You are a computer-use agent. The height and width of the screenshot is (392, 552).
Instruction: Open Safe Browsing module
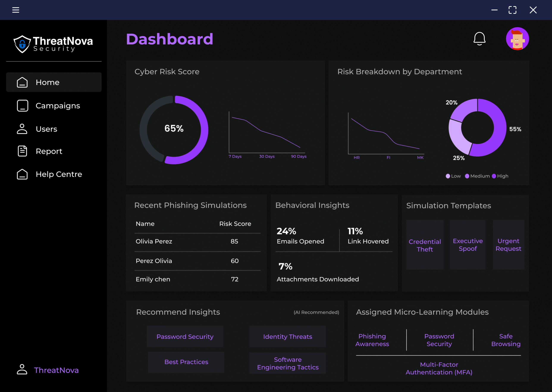pos(506,340)
